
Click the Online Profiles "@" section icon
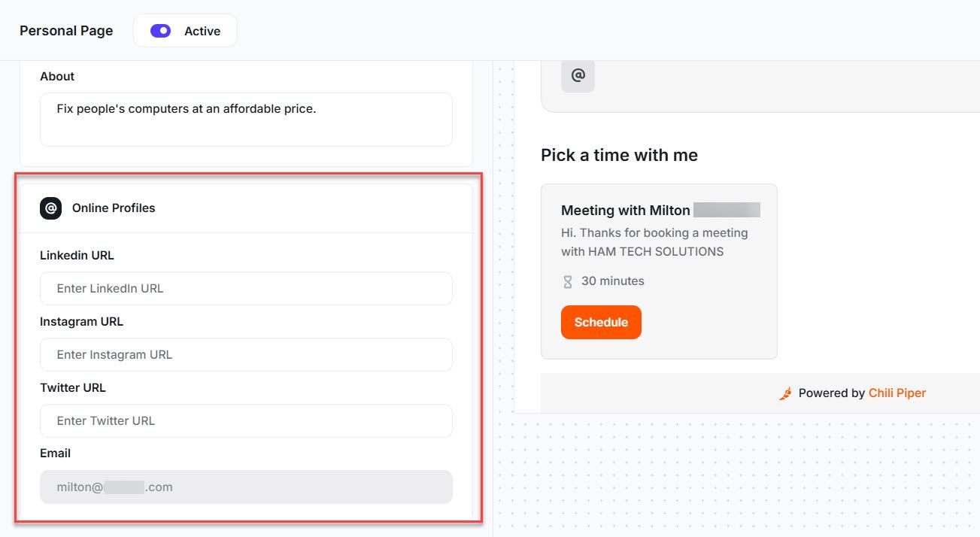(x=50, y=208)
